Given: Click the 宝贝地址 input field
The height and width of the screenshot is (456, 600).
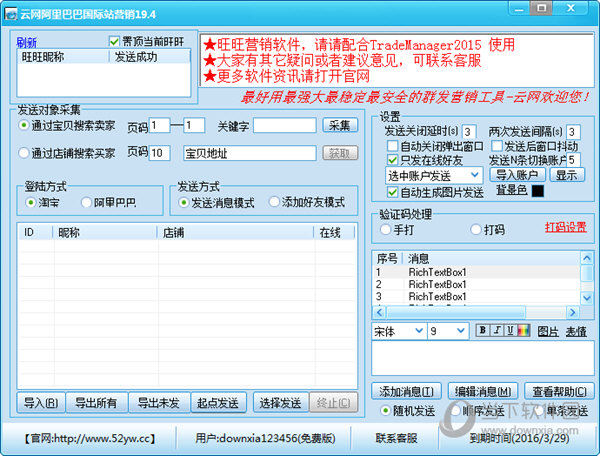Looking at the screenshot, I should [x=249, y=153].
